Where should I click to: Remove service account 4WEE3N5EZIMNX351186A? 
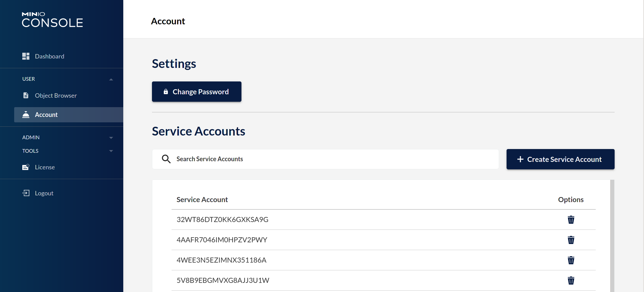tap(571, 260)
